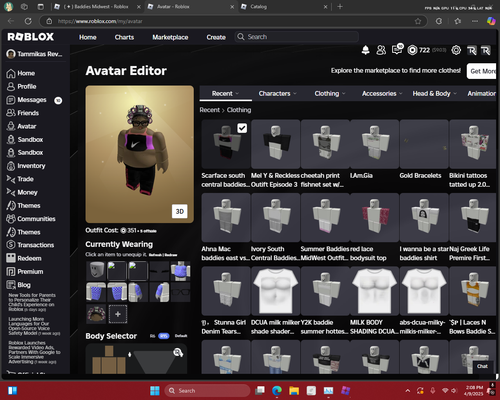Viewport: 500px width, 400px height.
Task: Click the Refresh link under Currently Wearing
Action: [x=155, y=255]
